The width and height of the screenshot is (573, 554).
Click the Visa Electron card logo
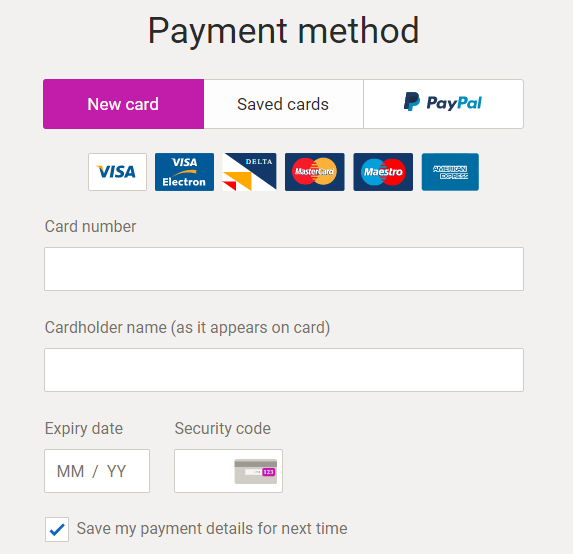point(184,172)
